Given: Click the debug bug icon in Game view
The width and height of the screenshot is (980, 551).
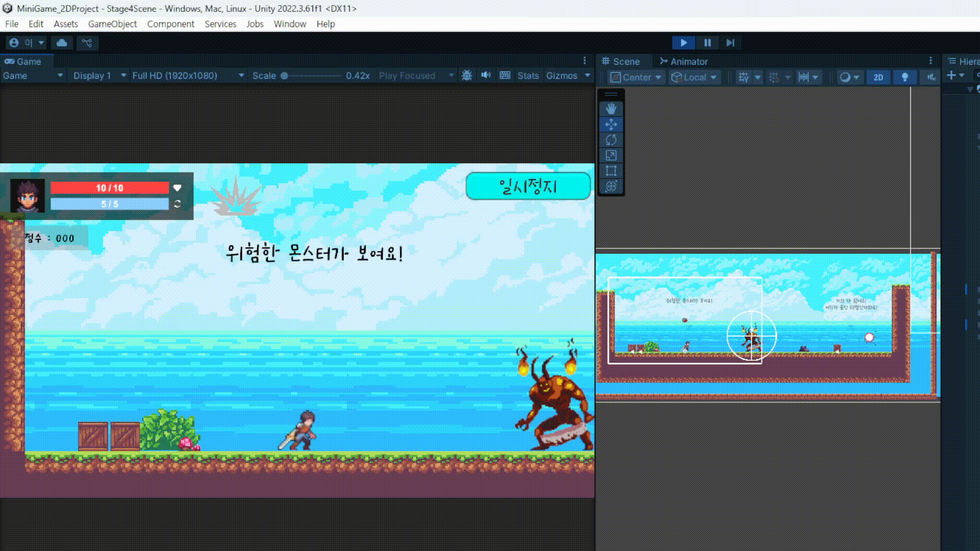Looking at the screenshot, I should [x=467, y=76].
